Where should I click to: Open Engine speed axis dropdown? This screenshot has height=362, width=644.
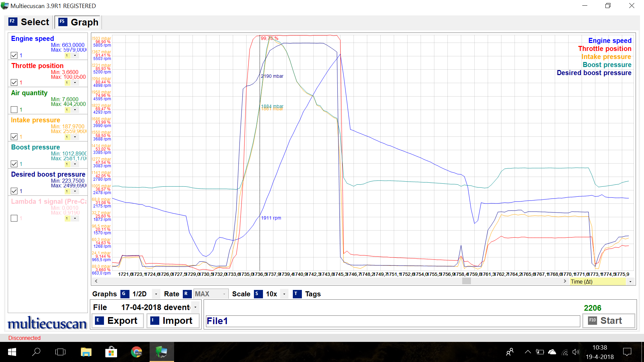[x=75, y=56]
